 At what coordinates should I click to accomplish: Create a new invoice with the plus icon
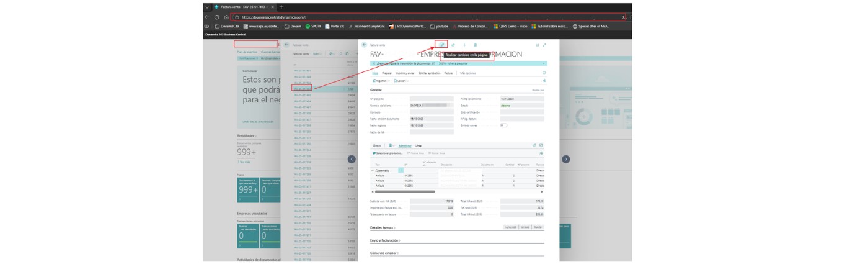coord(464,45)
